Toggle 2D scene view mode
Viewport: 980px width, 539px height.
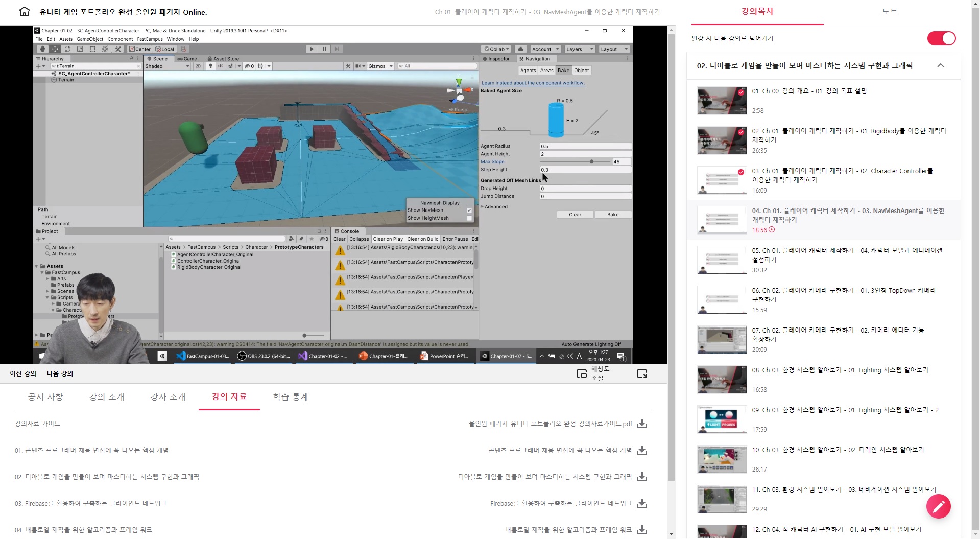click(x=198, y=66)
